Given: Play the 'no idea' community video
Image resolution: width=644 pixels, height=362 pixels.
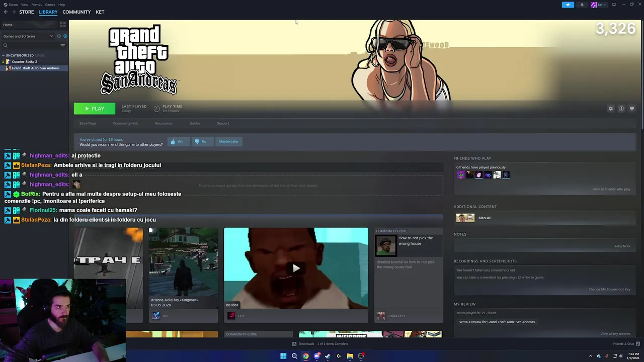Looking at the screenshot, I should pyautogui.click(x=296, y=268).
